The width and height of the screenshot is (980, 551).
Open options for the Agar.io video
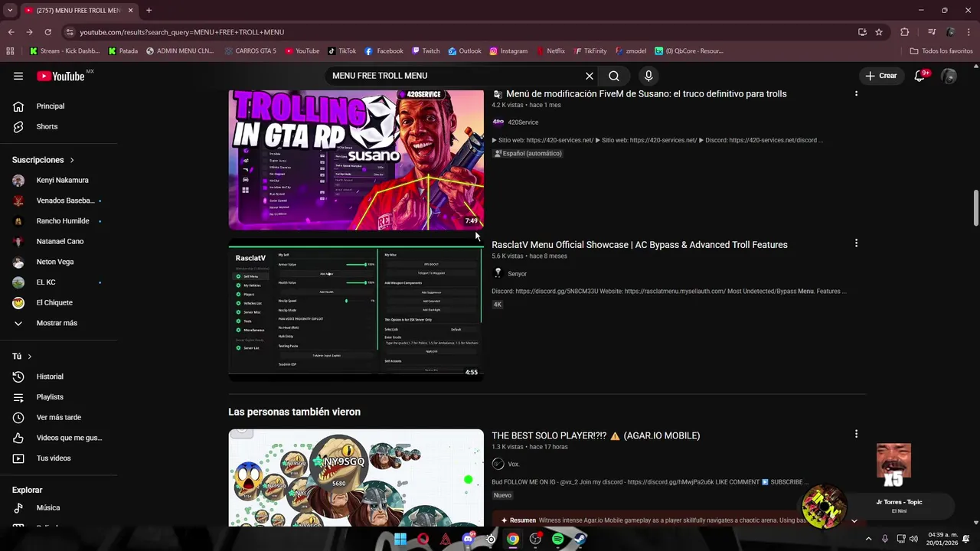(x=856, y=434)
